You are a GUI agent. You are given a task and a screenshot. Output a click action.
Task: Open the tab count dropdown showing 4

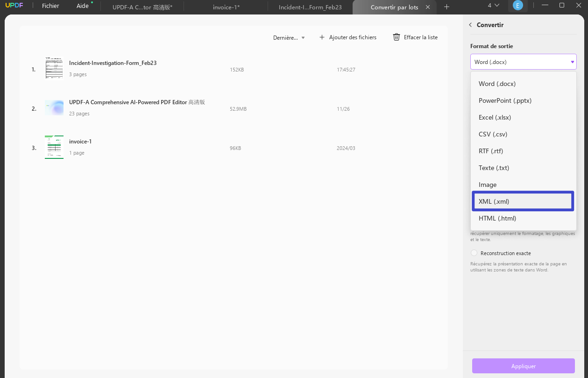click(x=492, y=5)
